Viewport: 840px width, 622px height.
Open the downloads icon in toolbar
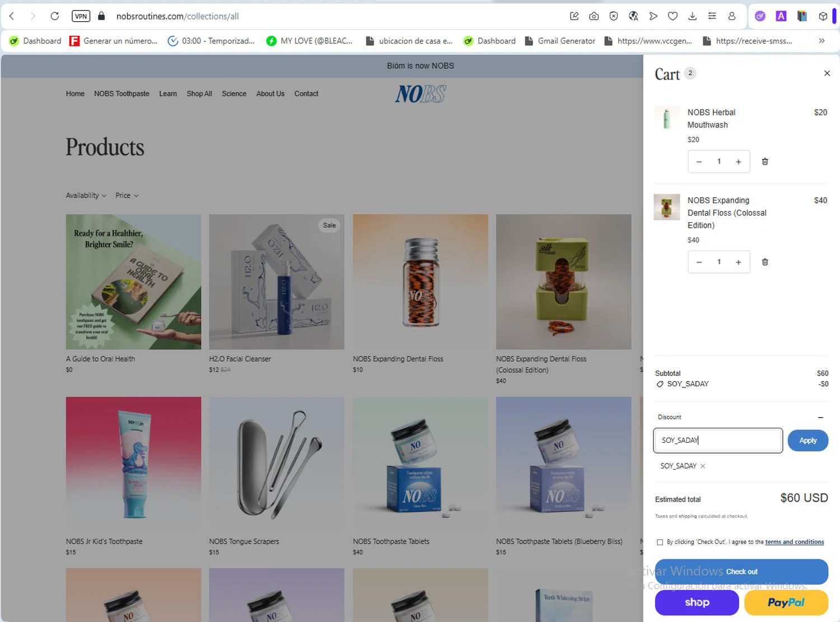pos(692,16)
